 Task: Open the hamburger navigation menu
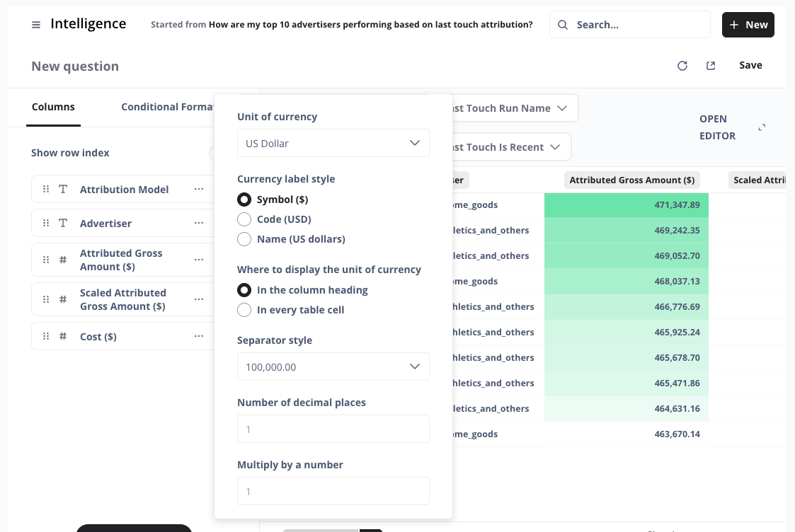[36, 25]
